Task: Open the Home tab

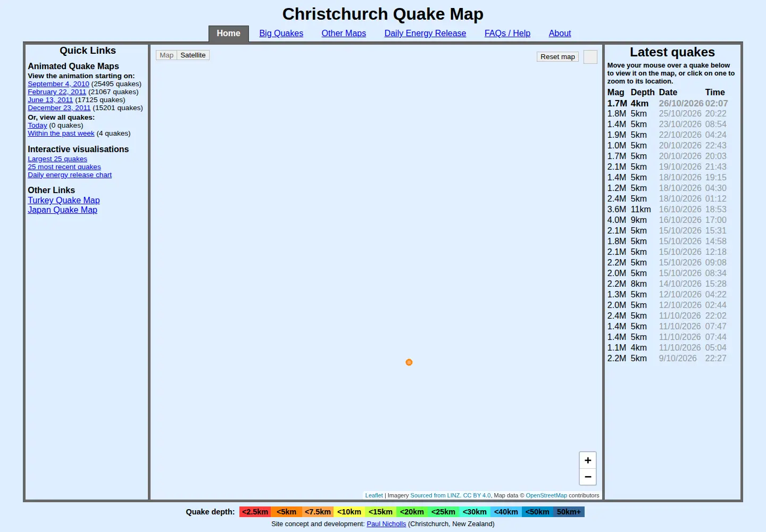Action: 229,34
